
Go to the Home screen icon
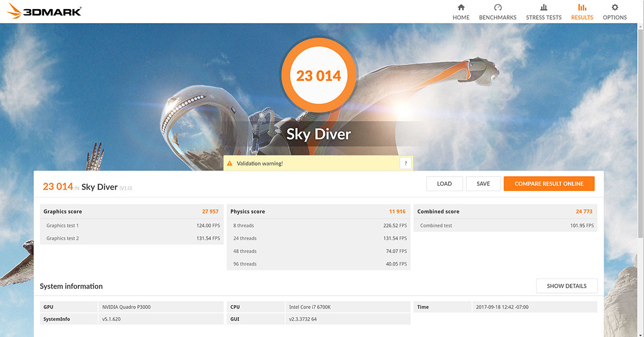tap(461, 8)
